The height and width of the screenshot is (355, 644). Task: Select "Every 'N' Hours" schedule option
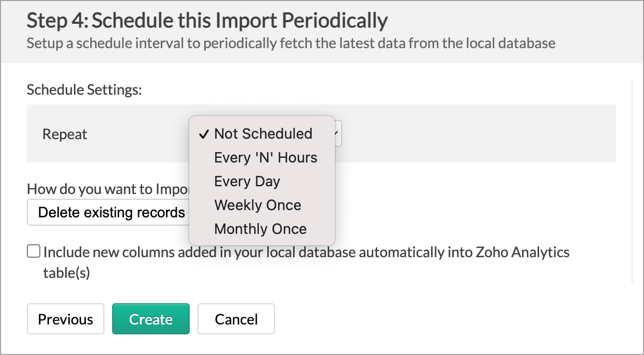pos(265,157)
